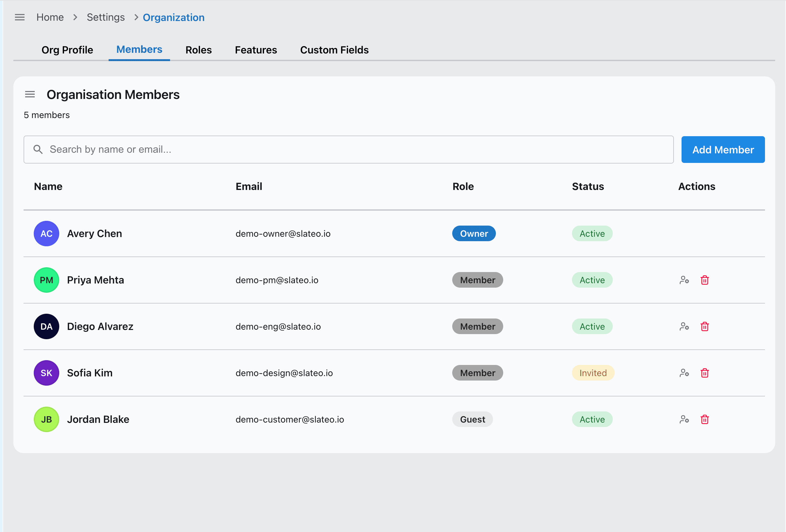Navigate to Home breadcrumb
Screen dimensions: 786x532
50,17
